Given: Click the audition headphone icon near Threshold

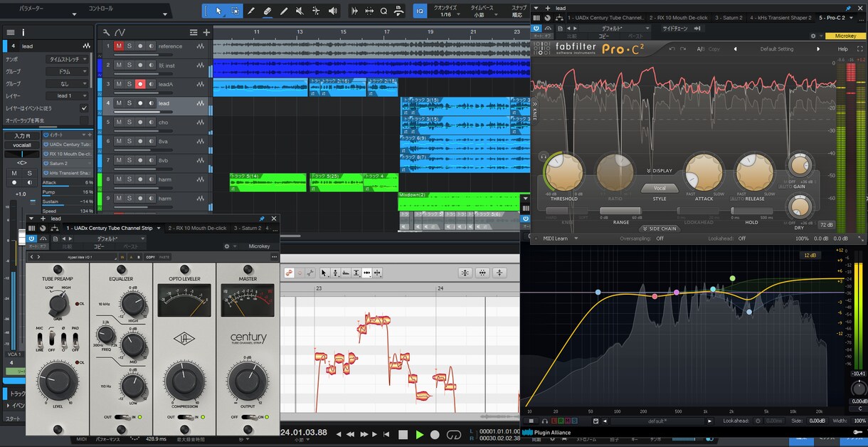Looking at the screenshot, I should click(x=544, y=156).
